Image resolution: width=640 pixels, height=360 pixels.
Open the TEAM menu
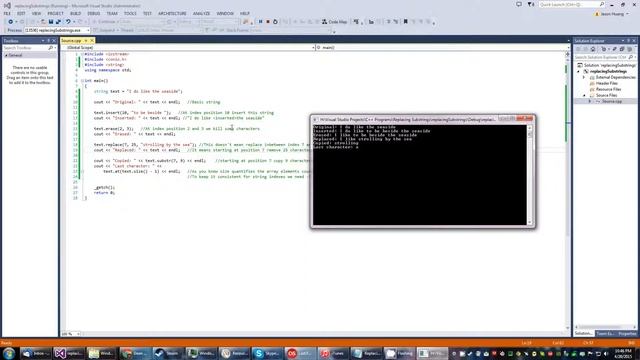[112, 13]
